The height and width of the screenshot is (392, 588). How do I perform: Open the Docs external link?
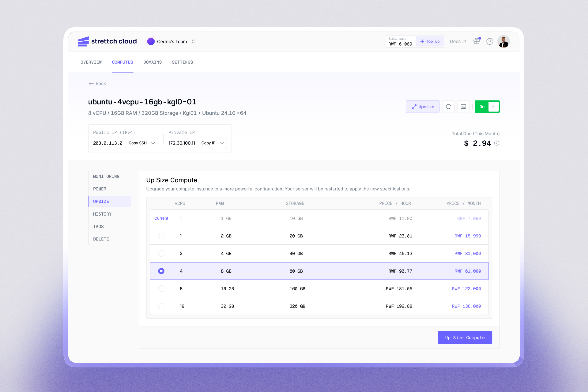(x=458, y=41)
